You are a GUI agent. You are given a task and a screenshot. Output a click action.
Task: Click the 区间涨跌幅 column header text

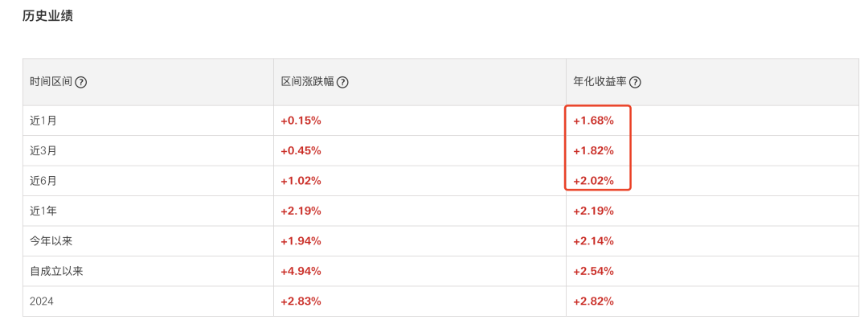(x=307, y=82)
